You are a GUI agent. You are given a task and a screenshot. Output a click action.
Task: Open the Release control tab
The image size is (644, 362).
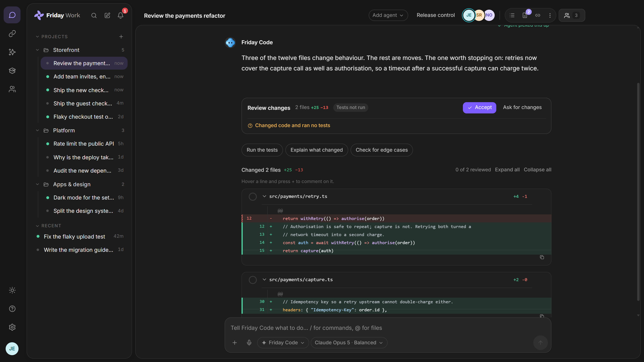tap(436, 15)
